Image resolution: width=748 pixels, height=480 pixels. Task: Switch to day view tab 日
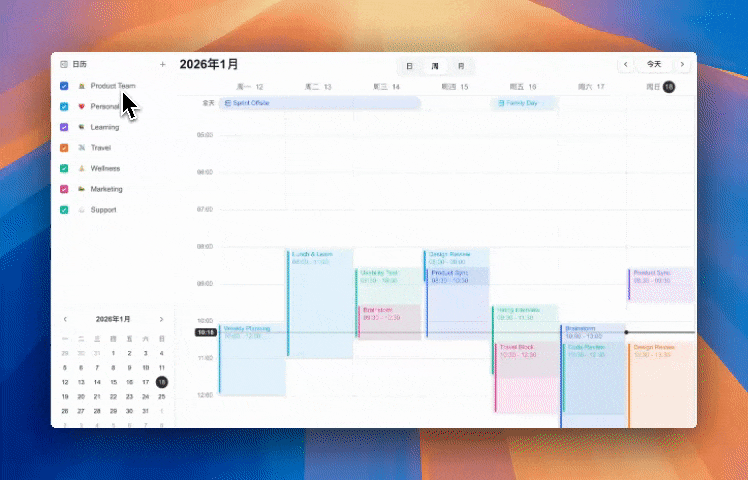point(409,66)
